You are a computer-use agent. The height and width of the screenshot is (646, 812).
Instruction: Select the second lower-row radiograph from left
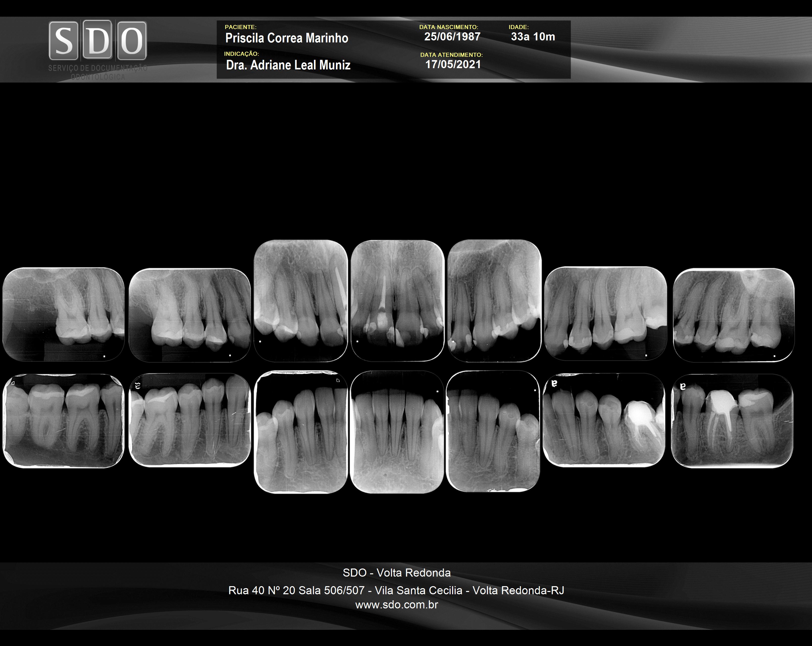[x=189, y=420]
